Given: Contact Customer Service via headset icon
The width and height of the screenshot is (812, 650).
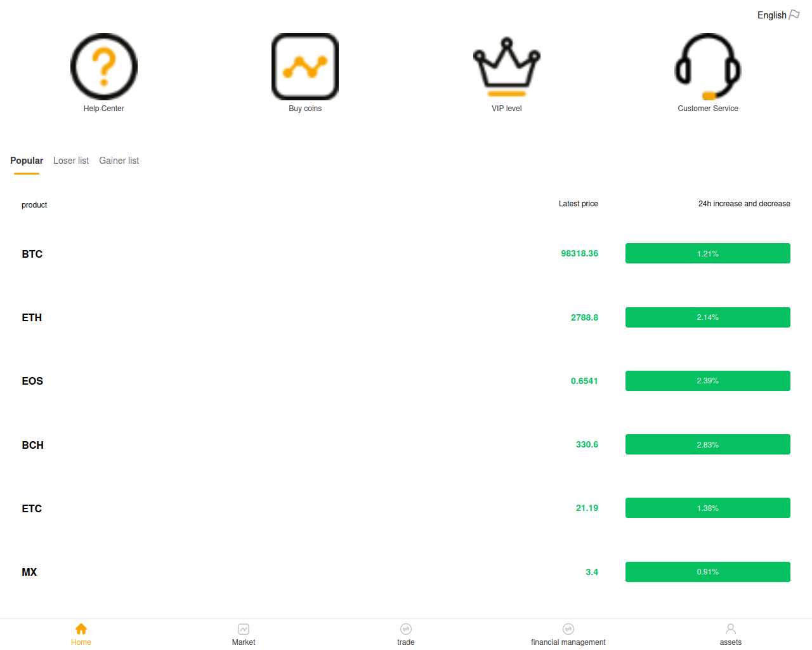Looking at the screenshot, I should click(708, 67).
